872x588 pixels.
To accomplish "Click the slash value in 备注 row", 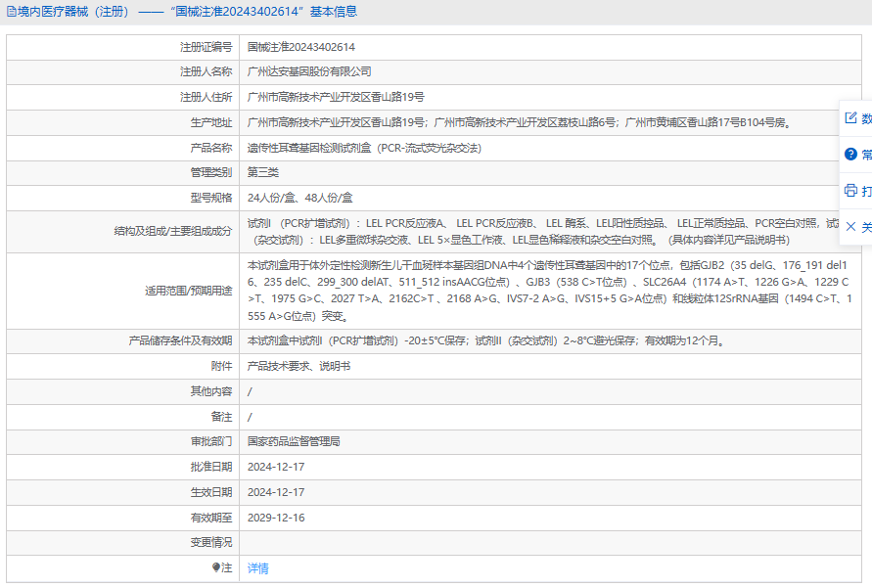I will [x=250, y=417].
